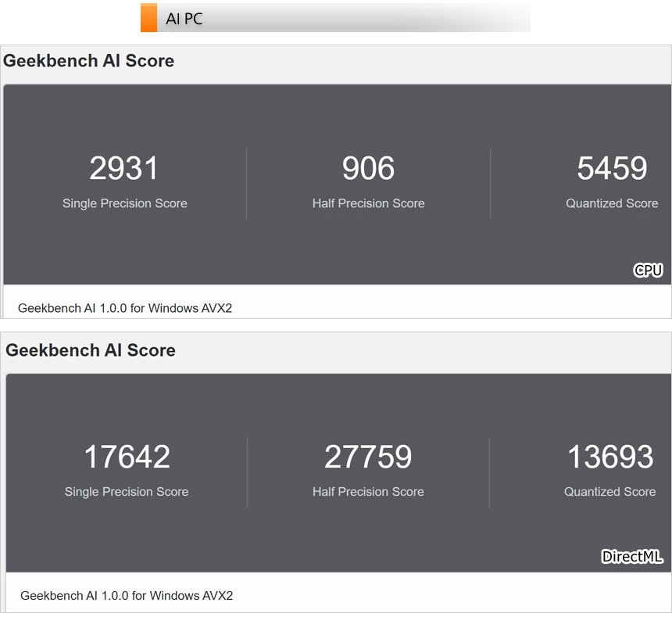Screen dimensions: 672x617
Task: Select the 5459 quantized score value
Action: [x=612, y=168]
